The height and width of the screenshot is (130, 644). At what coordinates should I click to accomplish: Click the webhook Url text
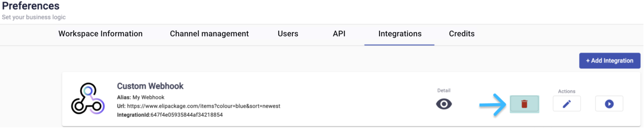coord(199,106)
